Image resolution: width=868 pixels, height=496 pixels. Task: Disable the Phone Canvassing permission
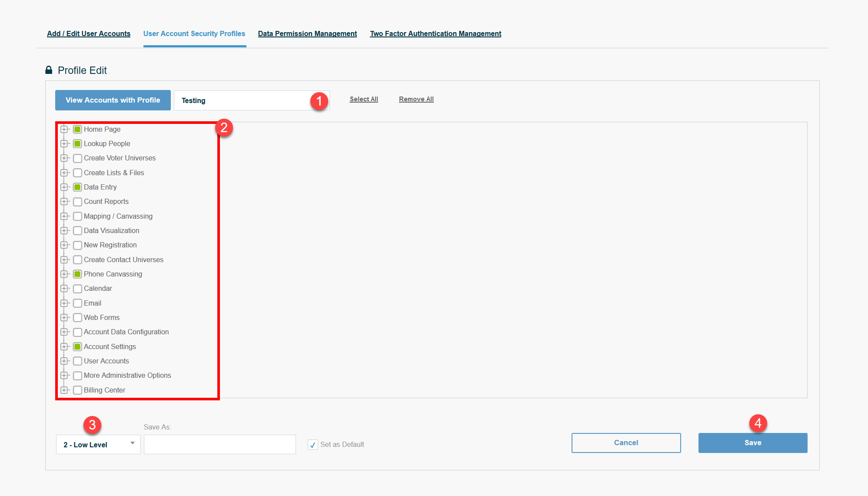coord(77,274)
